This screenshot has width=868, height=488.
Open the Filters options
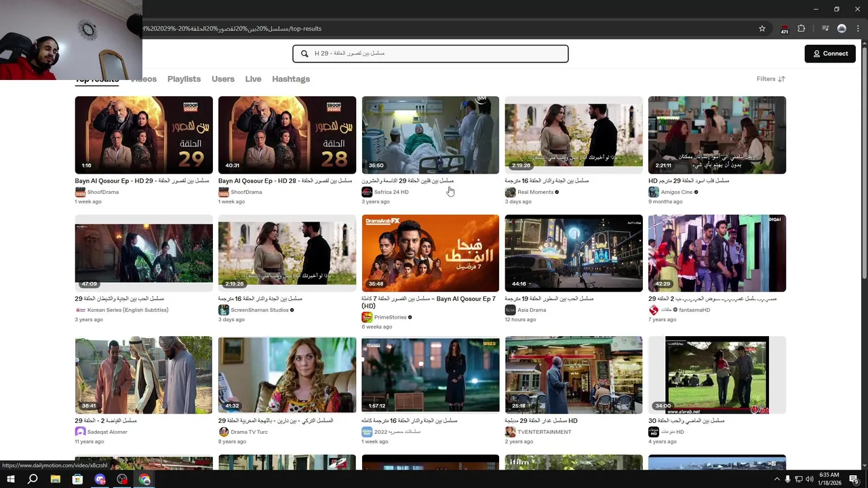(x=771, y=79)
